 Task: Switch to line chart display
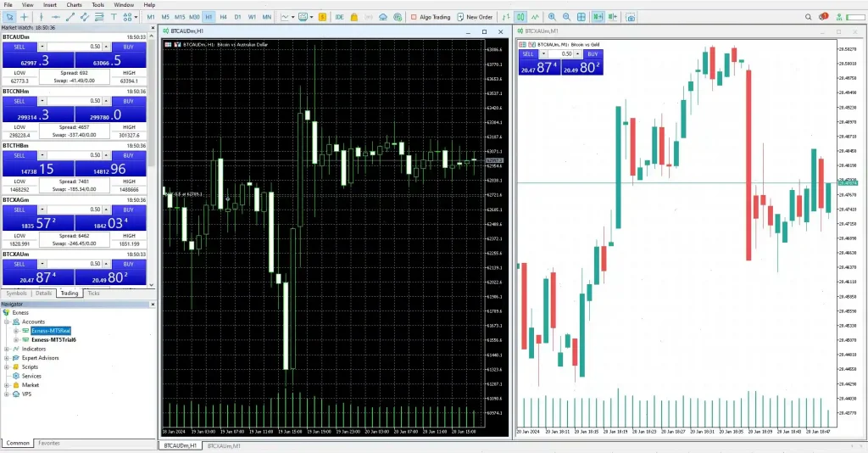coord(535,17)
